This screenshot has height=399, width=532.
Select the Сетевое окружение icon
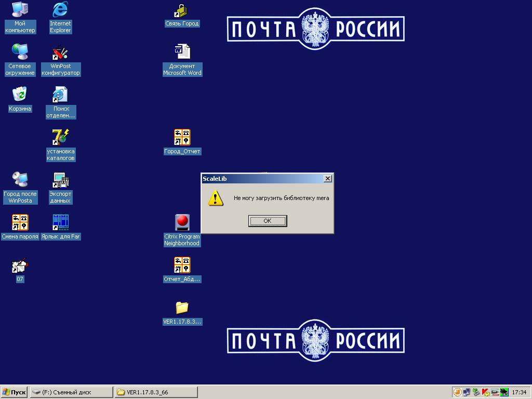coord(20,60)
